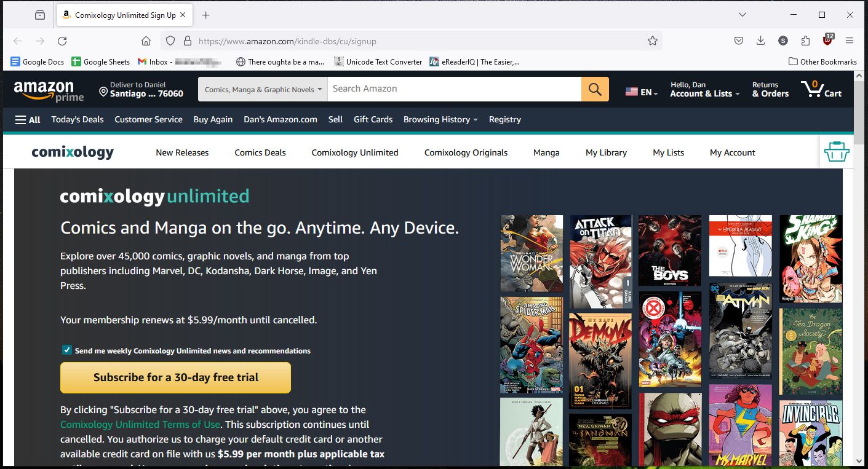The image size is (868, 469).
Task: Reload the current page
Action: (x=62, y=41)
